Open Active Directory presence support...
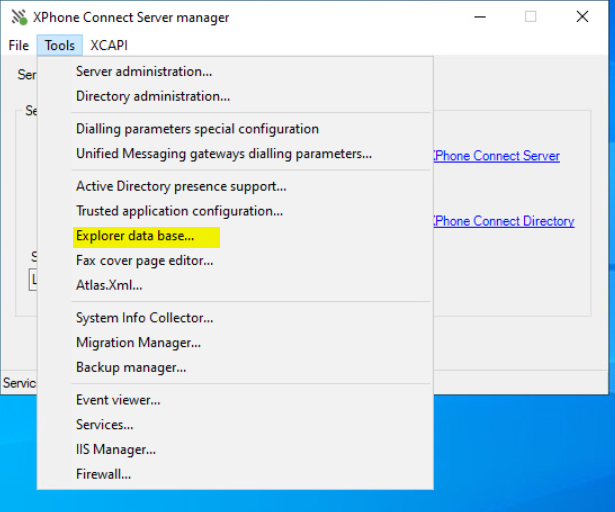The image size is (615, 512). pos(235,186)
